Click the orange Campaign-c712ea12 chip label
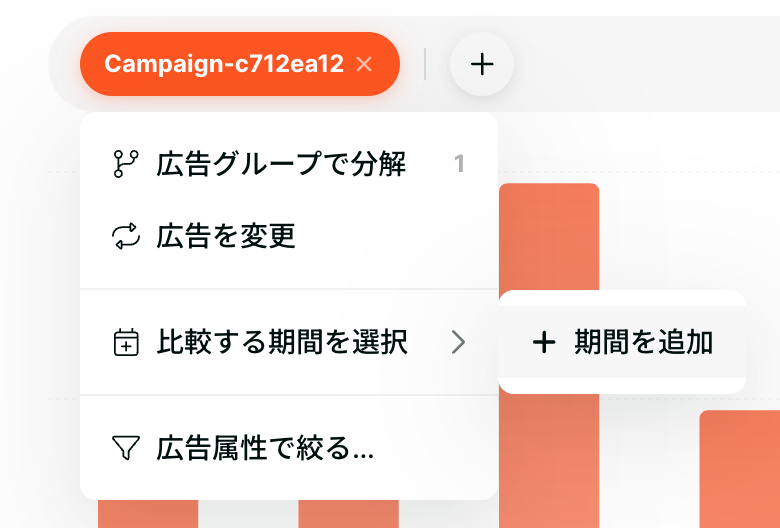 pyautogui.click(x=224, y=64)
